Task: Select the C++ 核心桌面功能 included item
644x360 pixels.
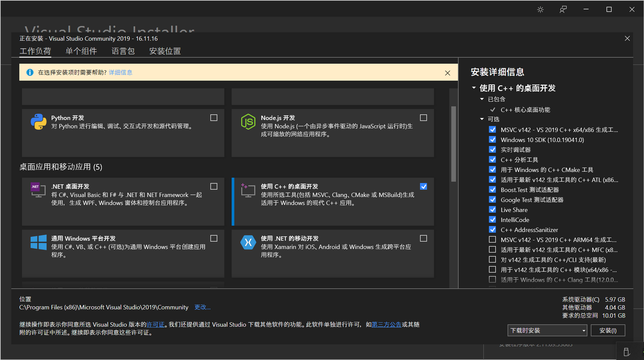Action: pos(525,110)
